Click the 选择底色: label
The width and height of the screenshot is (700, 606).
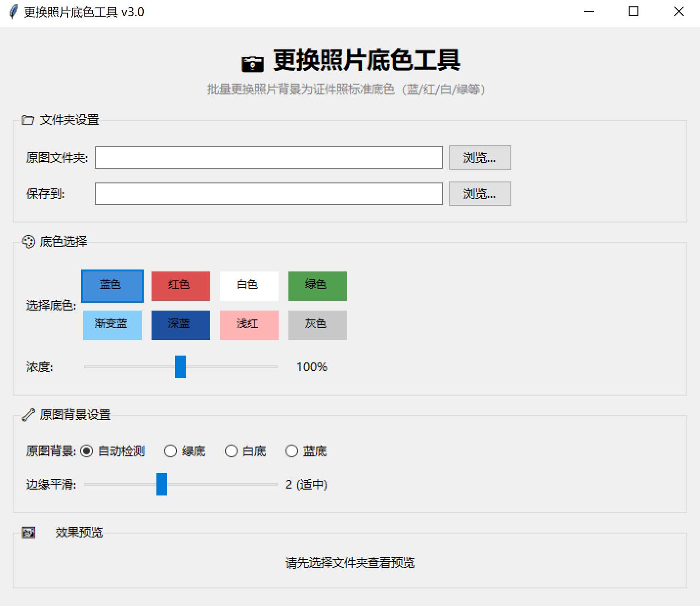[51, 306]
